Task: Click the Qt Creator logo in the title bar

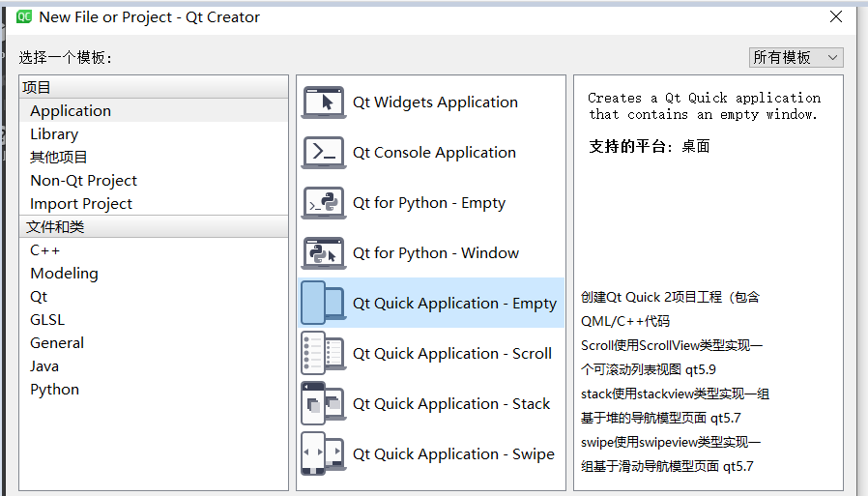Action: point(24,16)
